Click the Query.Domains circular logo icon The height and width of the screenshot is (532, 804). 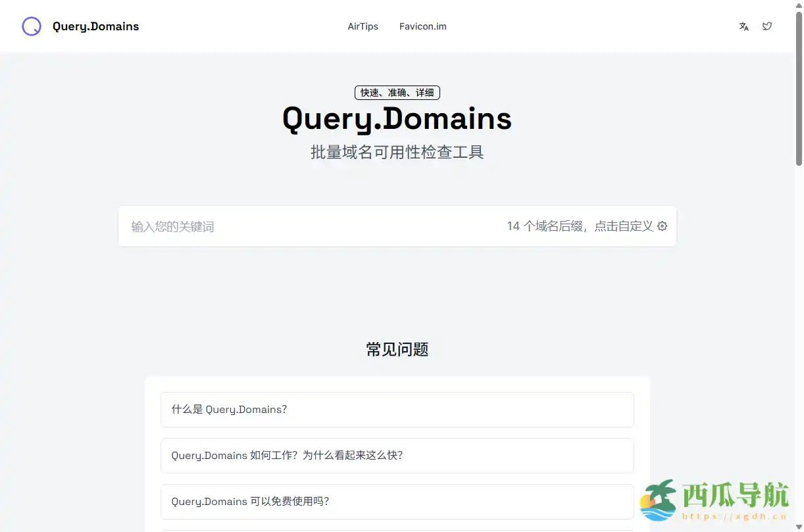click(x=31, y=26)
